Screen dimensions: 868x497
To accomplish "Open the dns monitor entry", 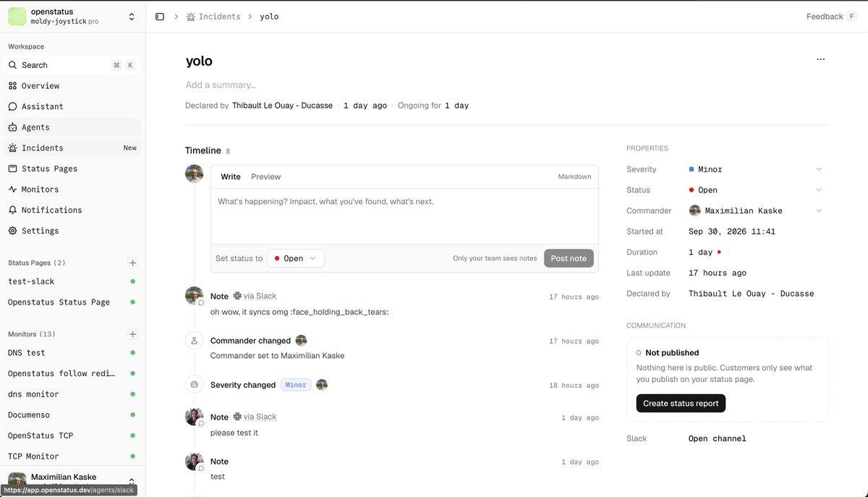I will [72, 394].
